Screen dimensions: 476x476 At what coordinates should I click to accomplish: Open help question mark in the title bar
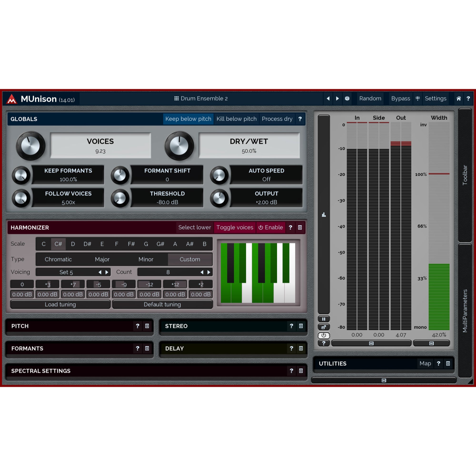468,99
